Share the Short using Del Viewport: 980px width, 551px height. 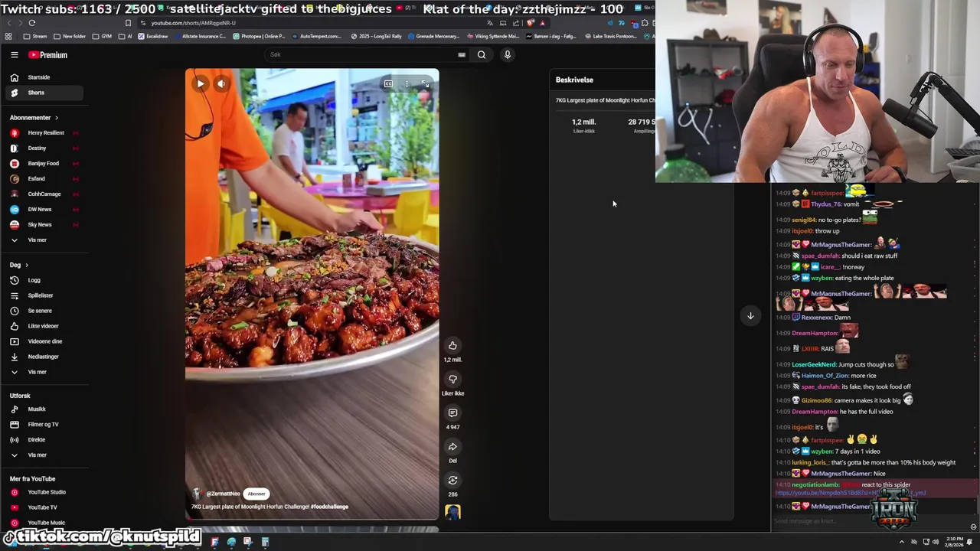tap(452, 447)
